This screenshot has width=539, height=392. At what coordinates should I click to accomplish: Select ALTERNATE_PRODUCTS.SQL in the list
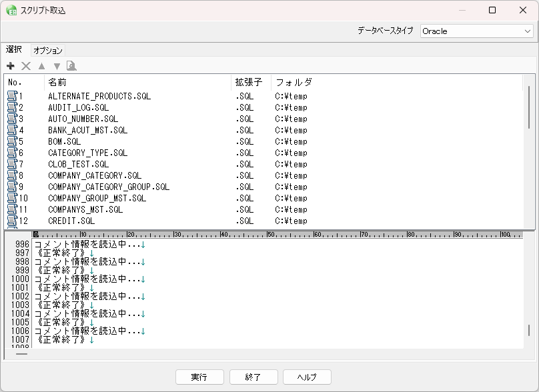99,96
